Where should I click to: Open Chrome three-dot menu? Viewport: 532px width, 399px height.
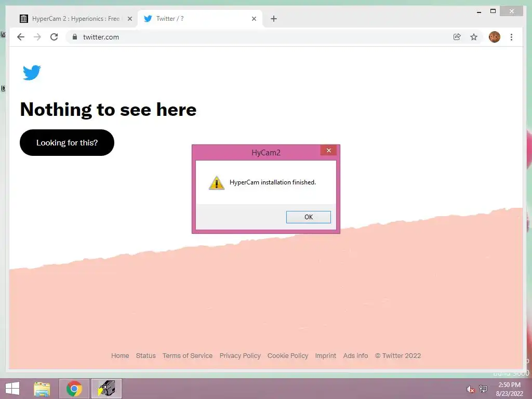[511, 37]
